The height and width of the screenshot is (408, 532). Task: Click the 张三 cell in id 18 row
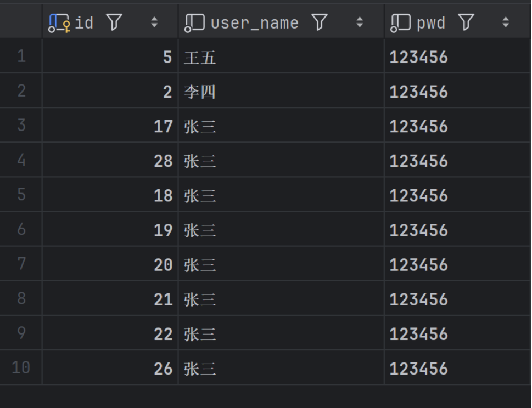click(281, 195)
